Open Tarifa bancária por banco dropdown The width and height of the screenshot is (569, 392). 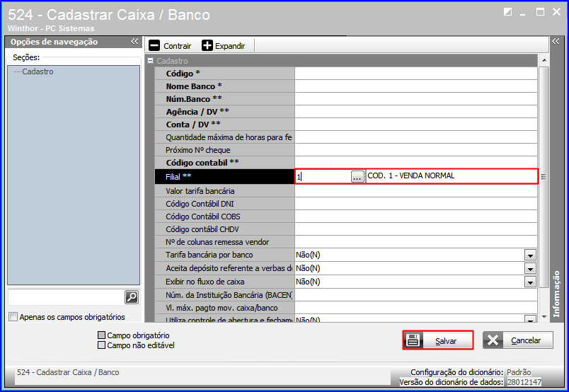pos(530,255)
